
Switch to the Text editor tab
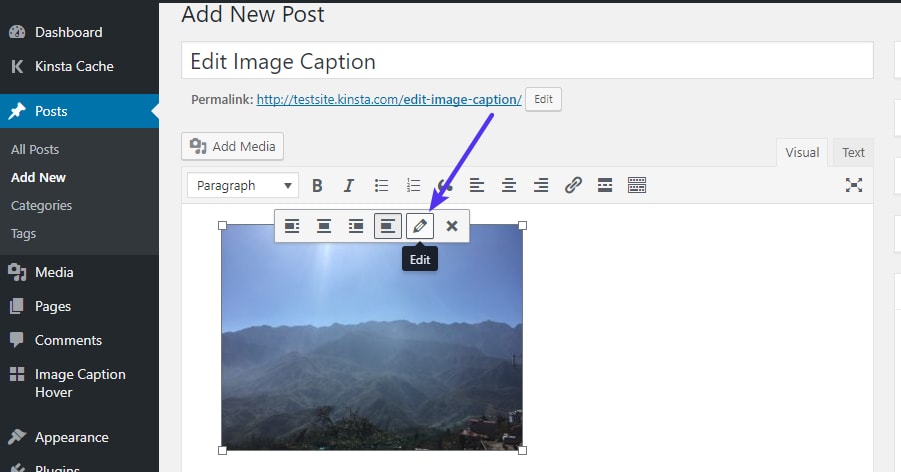click(853, 152)
